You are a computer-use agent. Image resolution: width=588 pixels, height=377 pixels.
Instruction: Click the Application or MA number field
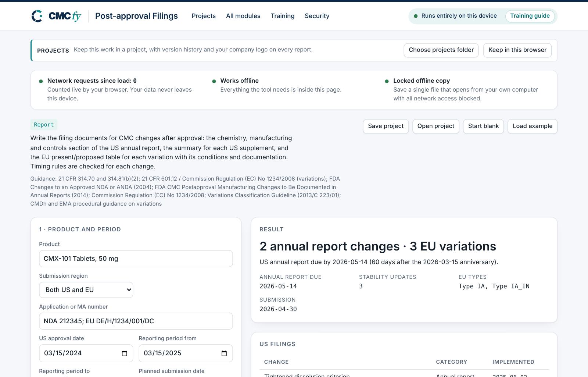[136, 321]
